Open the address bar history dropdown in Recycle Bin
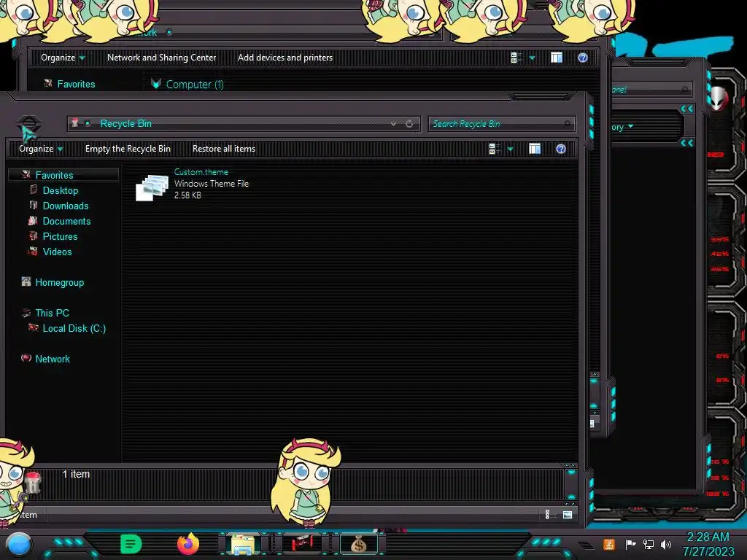The width and height of the screenshot is (747, 560). point(393,124)
